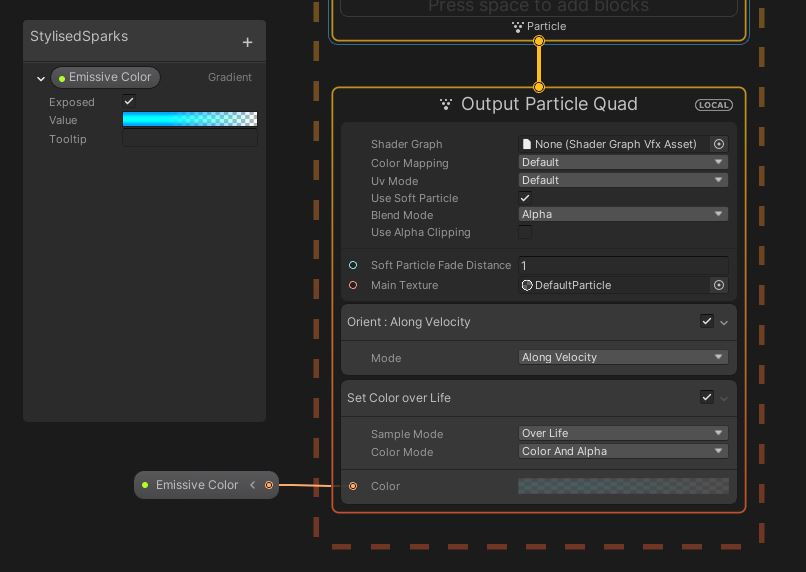This screenshot has height=572, width=806.
Task: Open Main Texture object picker
Action: [x=719, y=285]
